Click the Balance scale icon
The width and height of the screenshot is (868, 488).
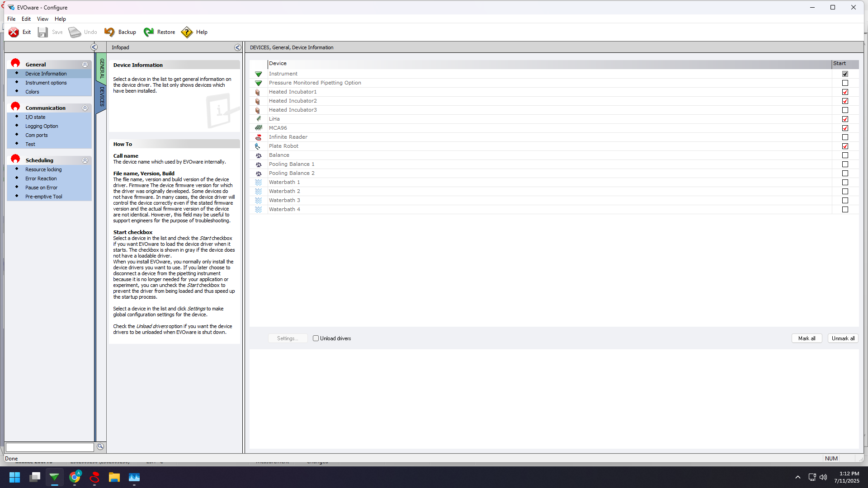(259, 155)
